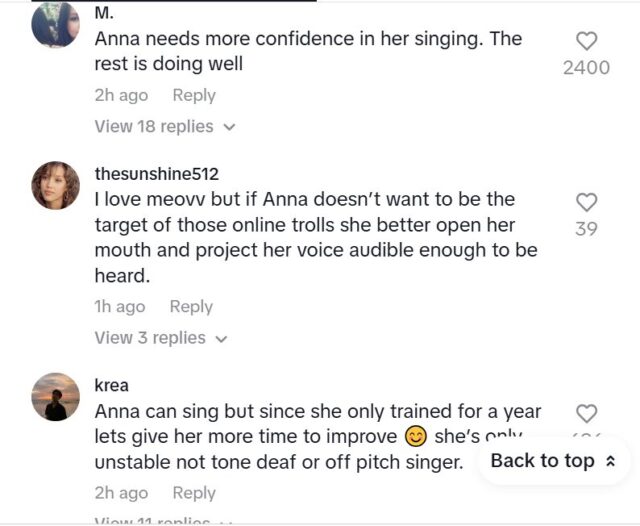The height and width of the screenshot is (526, 640).
Task: Tap the heart on krea's comment
Action: pos(587,413)
